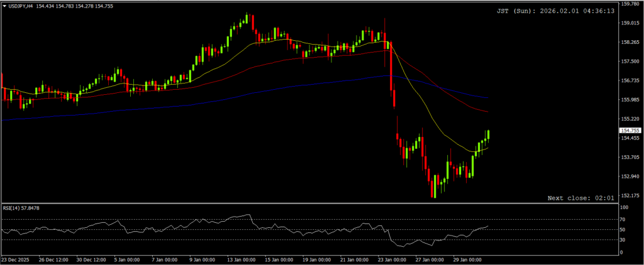Click the RSI 30 level label
Image resolution: width=644 pixels, height=265 pixels.
tap(624, 240)
